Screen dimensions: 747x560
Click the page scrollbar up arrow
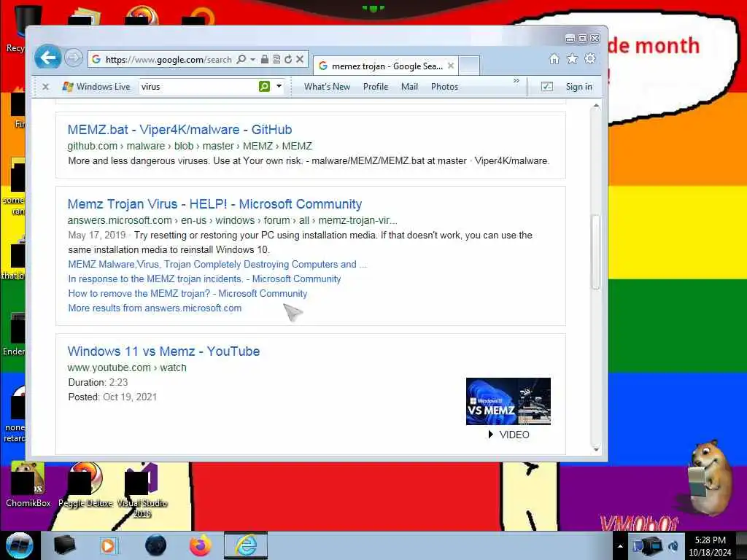pos(596,106)
